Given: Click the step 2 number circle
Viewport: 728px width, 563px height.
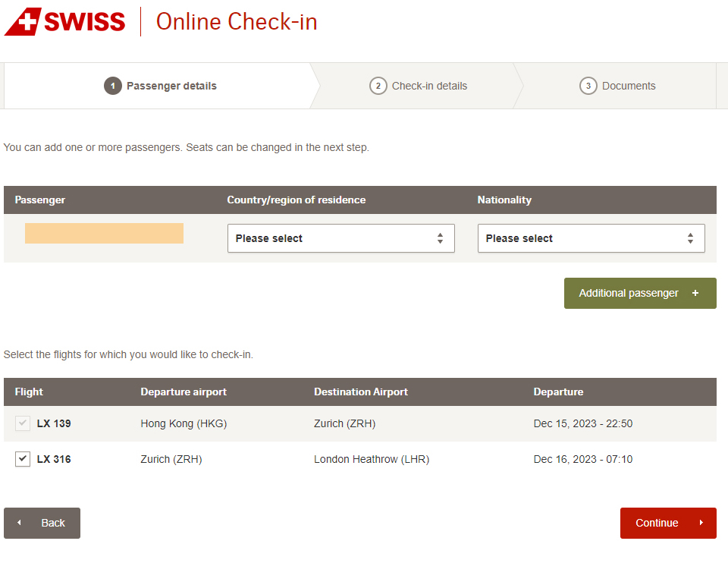Looking at the screenshot, I should click(x=378, y=86).
